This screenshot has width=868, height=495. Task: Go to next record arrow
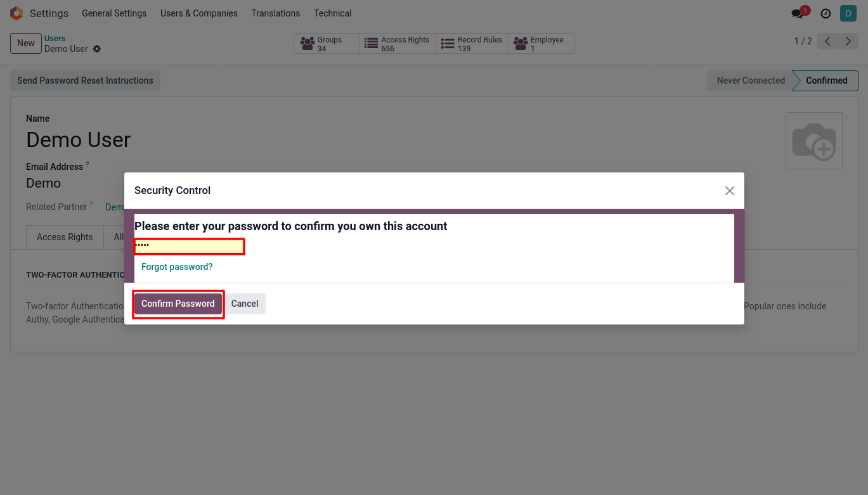click(848, 41)
